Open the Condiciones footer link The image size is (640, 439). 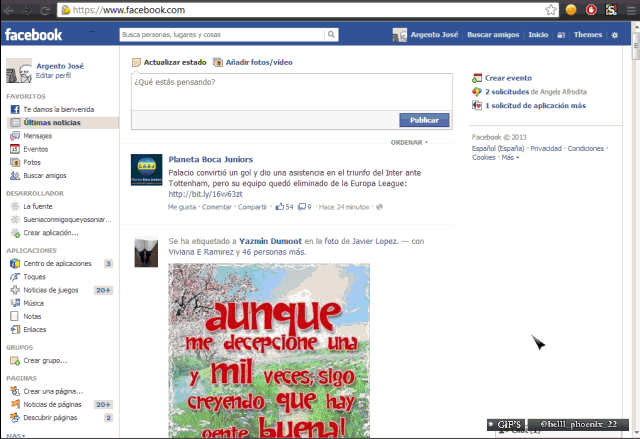(585, 149)
